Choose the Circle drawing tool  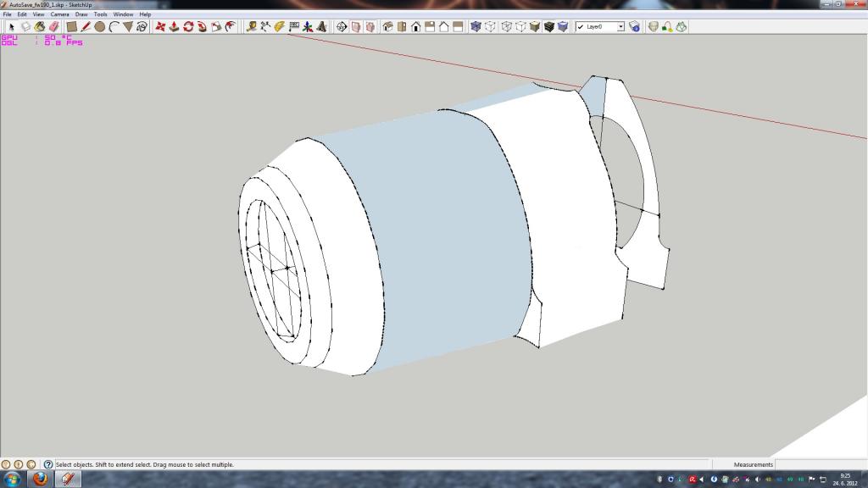[x=99, y=26]
